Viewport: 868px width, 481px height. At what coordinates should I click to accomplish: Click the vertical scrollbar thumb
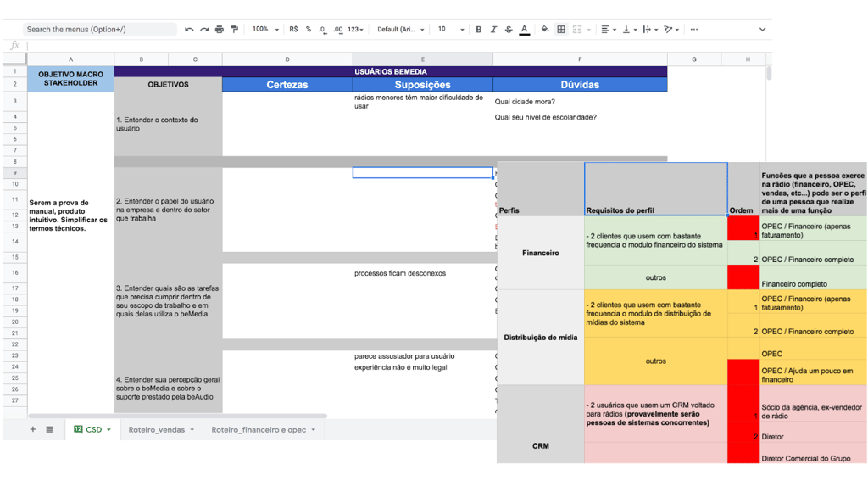pos(769,74)
